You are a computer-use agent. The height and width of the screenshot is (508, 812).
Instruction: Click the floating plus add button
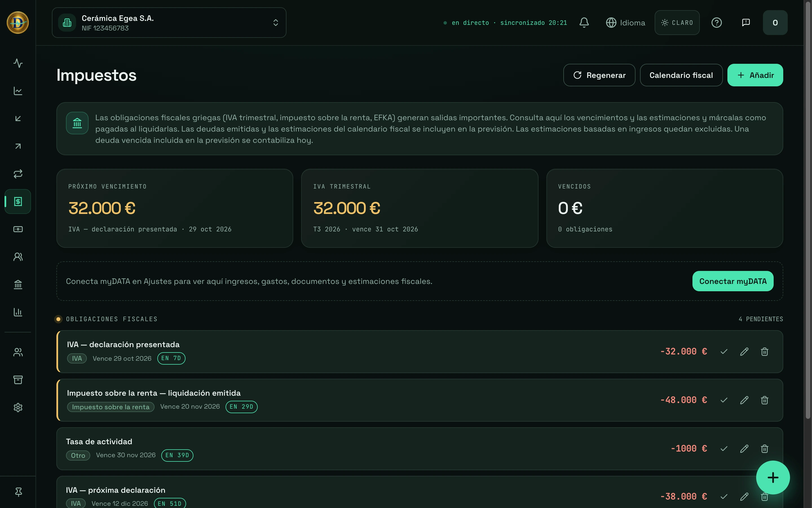(x=773, y=478)
